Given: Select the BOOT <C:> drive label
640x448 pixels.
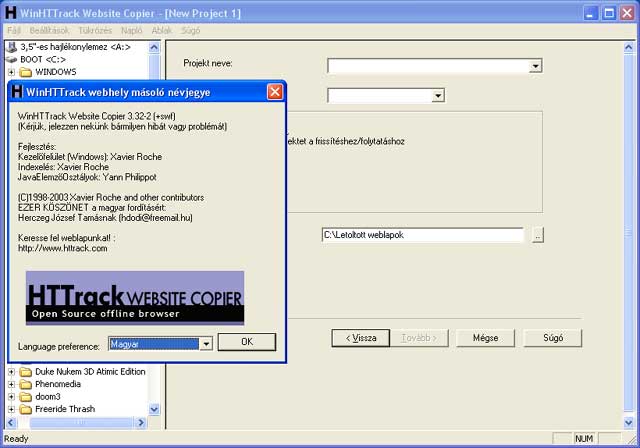Looking at the screenshot, I should pyautogui.click(x=43, y=60).
